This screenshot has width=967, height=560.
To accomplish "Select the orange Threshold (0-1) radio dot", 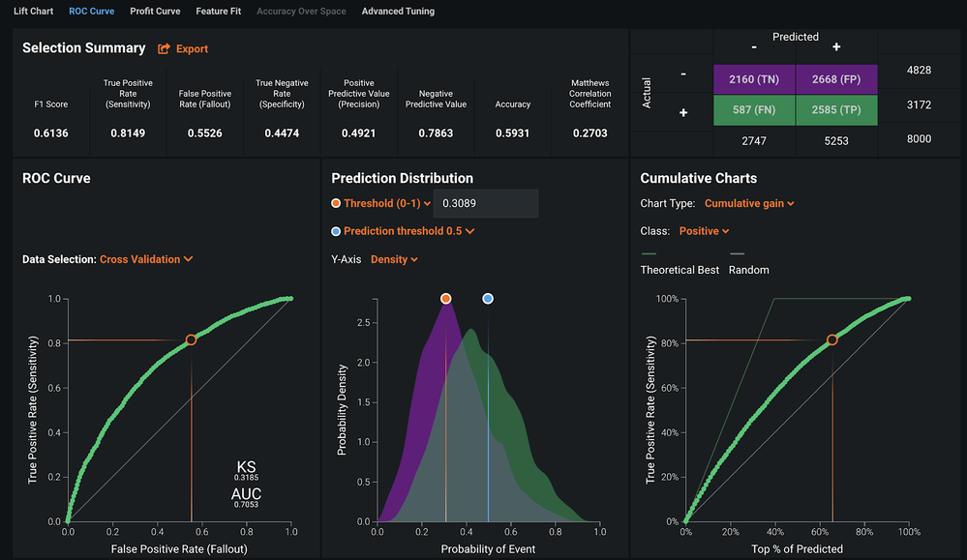I will tap(336, 203).
